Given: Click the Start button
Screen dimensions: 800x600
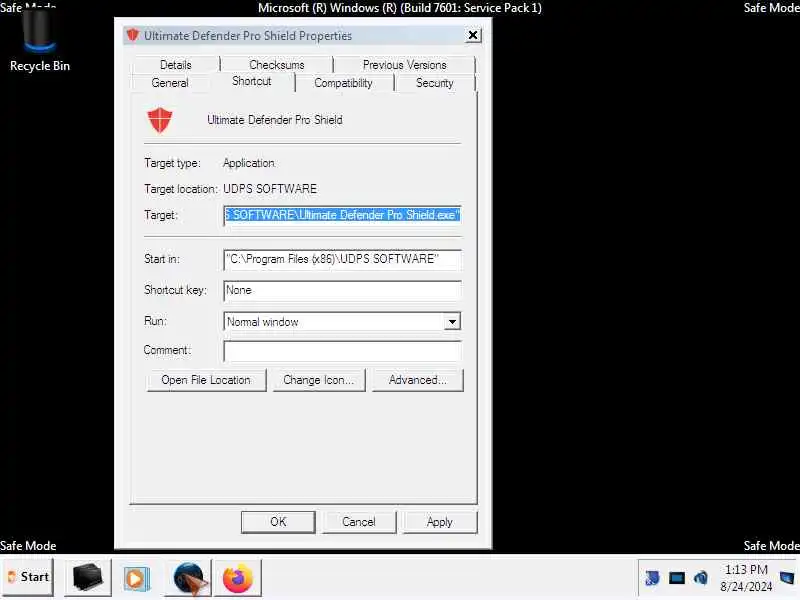Looking at the screenshot, I should pos(28,577).
